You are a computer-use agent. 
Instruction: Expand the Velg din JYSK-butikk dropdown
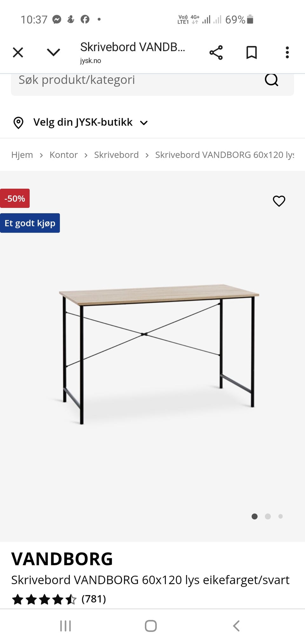click(x=90, y=122)
